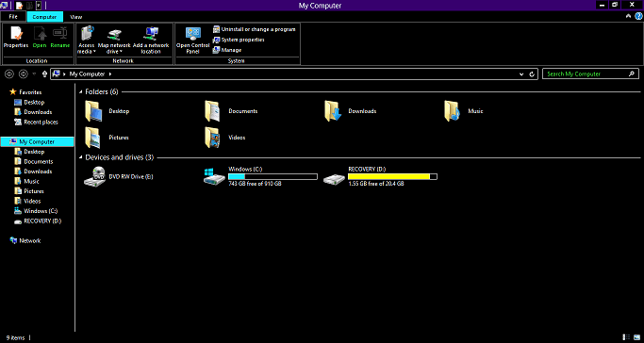This screenshot has width=644, height=343.
Task: Go forward with navigation arrow
Action: [x=24, y=74]
